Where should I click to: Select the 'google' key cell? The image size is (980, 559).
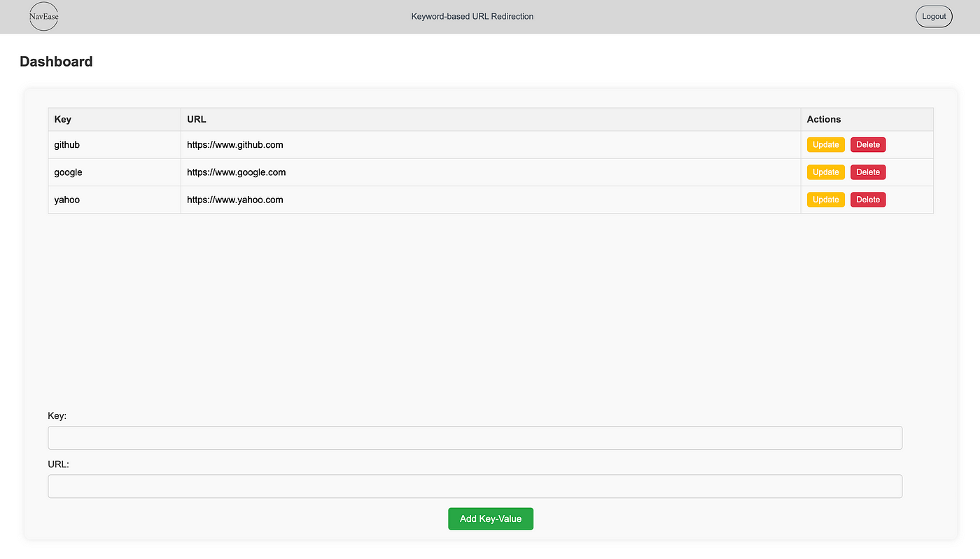click(x=114, y=172)
